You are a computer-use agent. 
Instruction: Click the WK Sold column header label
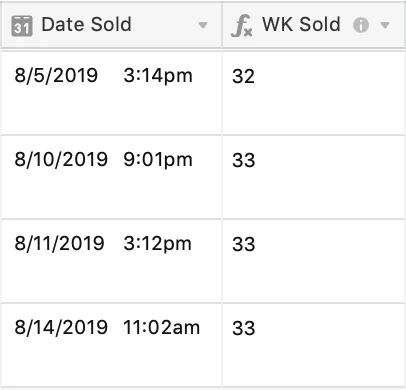(301, 24)
